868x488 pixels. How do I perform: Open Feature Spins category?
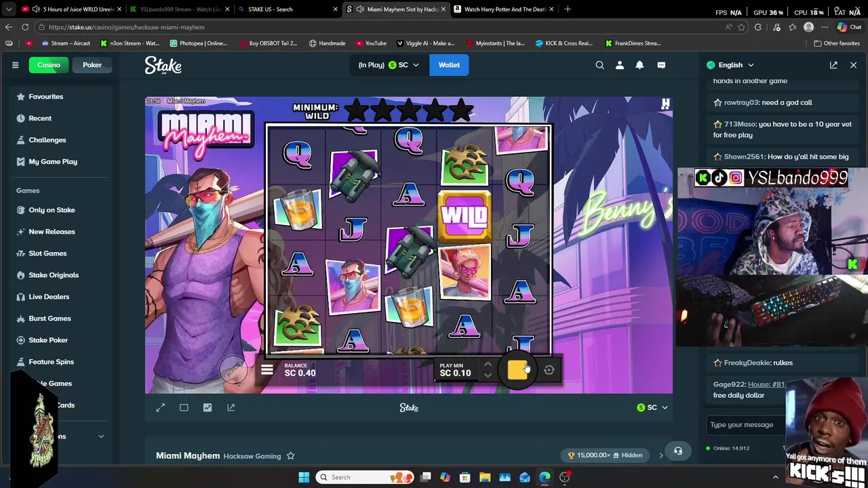(61, 362)
